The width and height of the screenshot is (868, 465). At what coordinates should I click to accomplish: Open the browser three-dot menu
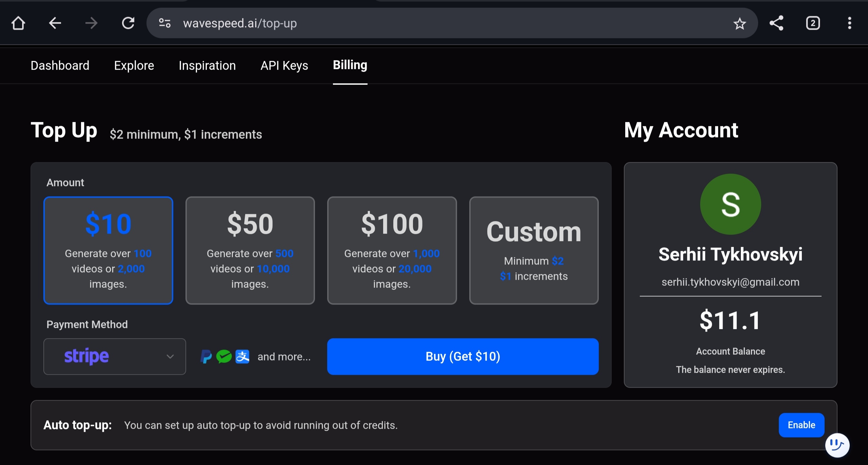click(x=849, y=23)
